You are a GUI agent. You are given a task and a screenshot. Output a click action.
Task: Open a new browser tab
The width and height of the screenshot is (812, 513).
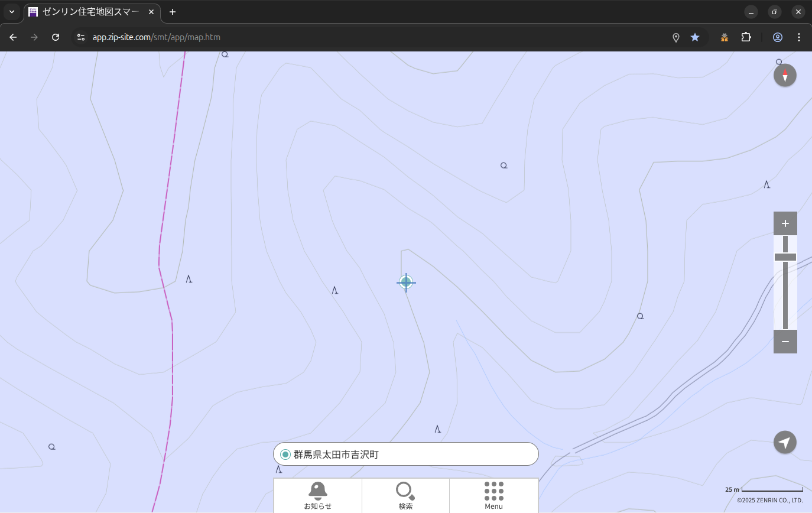[x=173, y=12]
